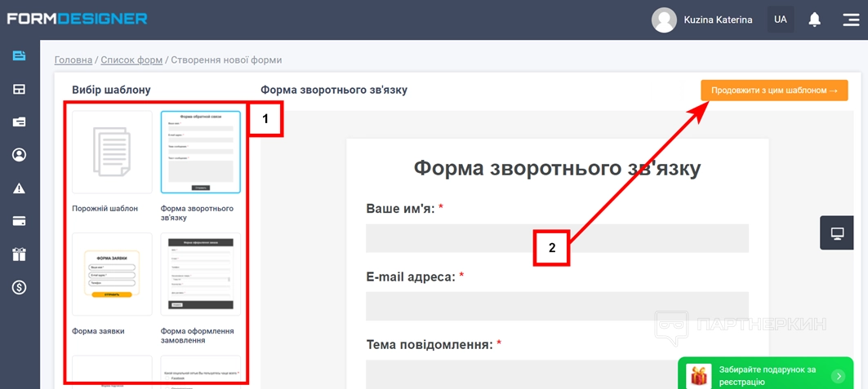The height and width of the screenshot is (389, 868).
Task: Select the Порожній шаблон thumbnail
Action: point(112,152)
